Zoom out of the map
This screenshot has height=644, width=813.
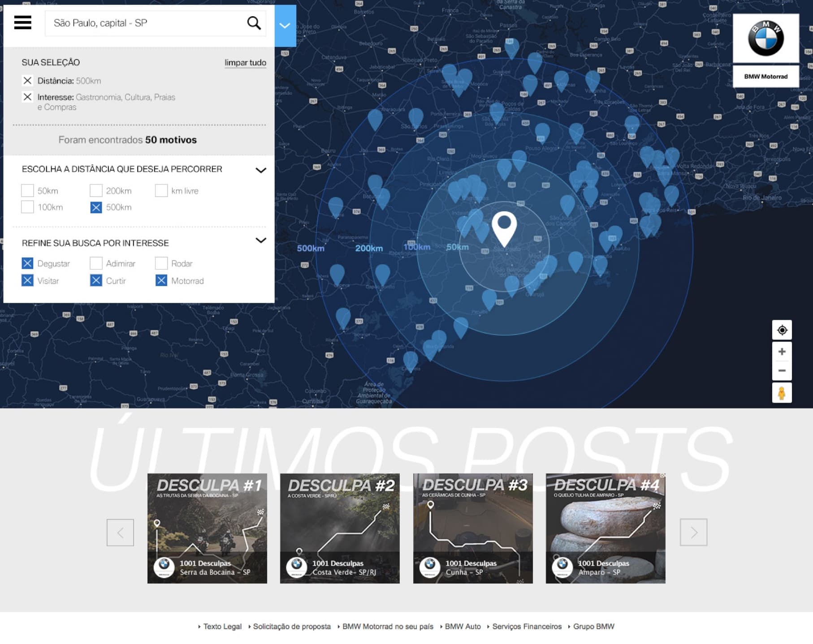click(x=782, y=371)
